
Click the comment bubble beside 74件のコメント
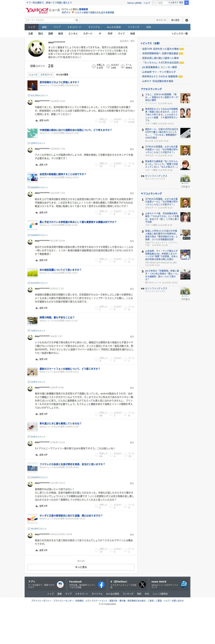pyautogui.click(x=29, y=331)
